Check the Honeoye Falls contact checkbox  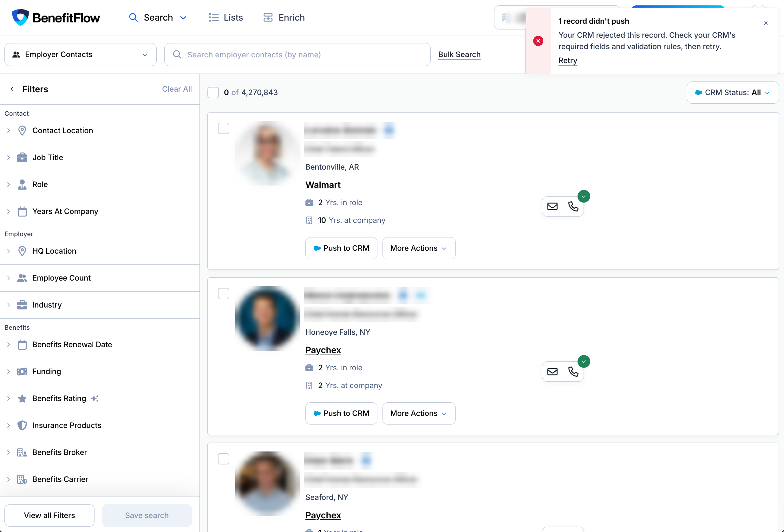click(224, 294)
